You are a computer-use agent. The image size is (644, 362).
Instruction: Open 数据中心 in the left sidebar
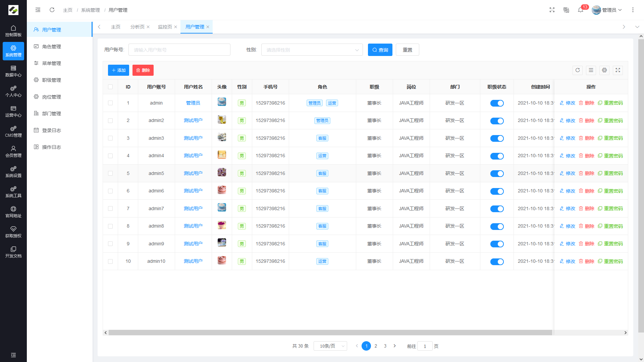pos(13,71)
